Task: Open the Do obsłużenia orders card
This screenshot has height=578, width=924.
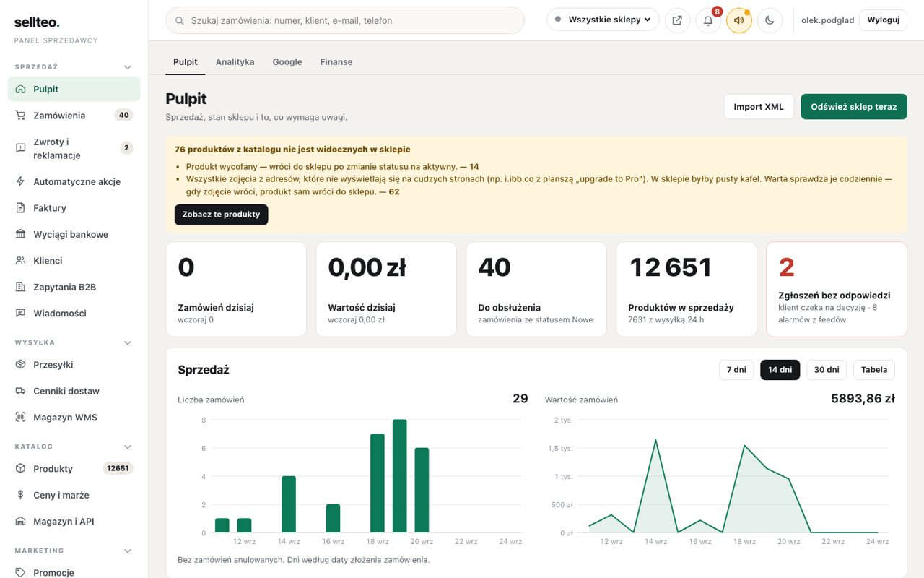Action: point(536,289)
